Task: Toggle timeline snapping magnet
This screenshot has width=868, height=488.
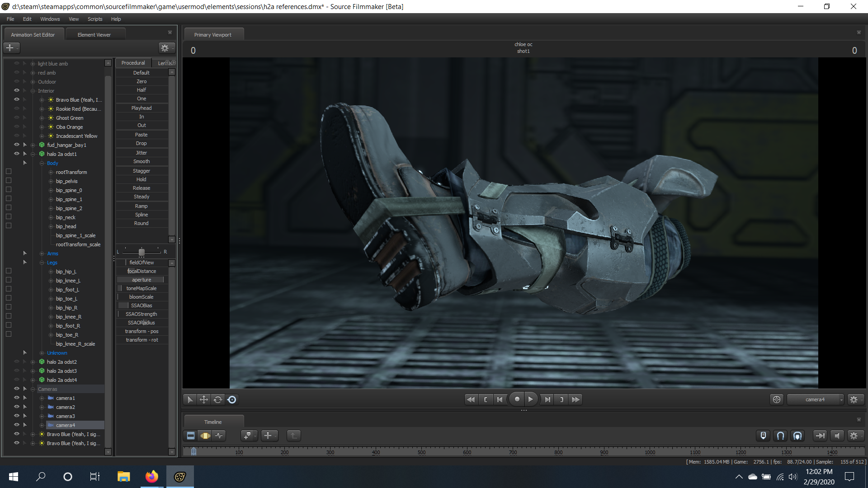Action: [x=780, y=436]
